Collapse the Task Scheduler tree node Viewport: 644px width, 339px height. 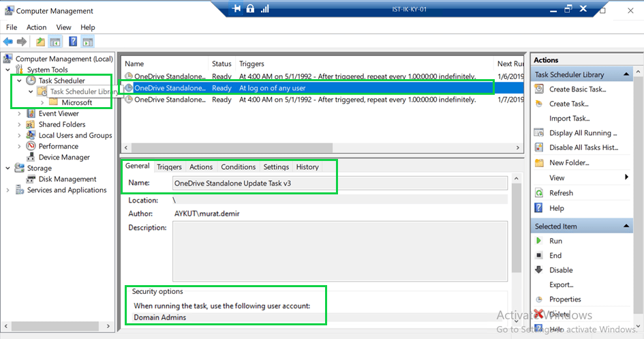tap(19, 80)
